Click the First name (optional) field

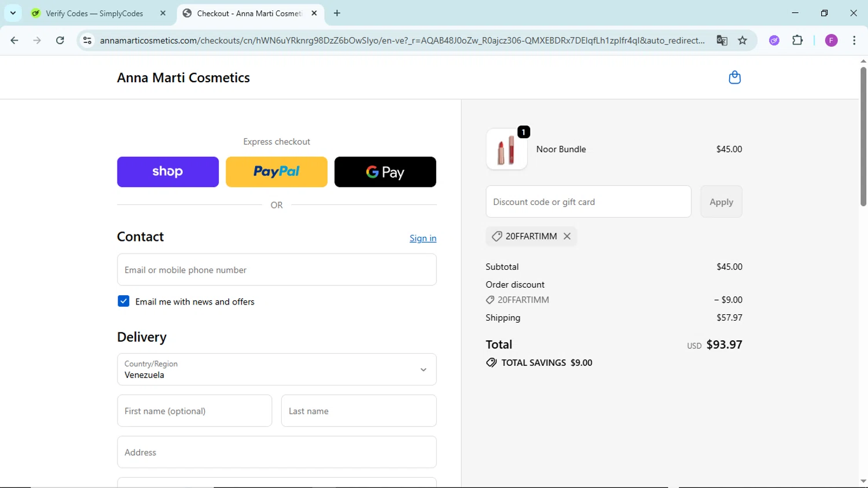point(194,411)
